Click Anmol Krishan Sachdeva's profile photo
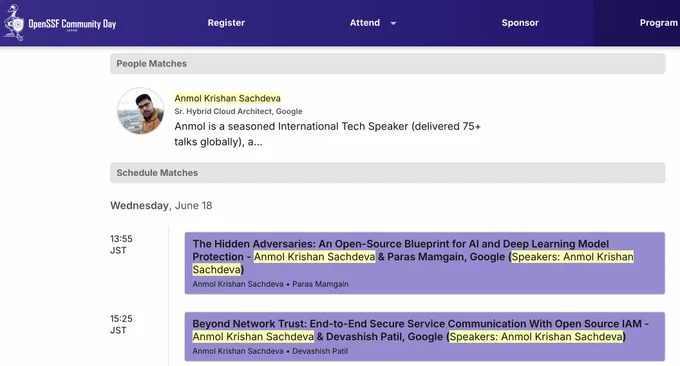Screen dimensions: 680x366 pyautogui.click(x=141, y=111)
